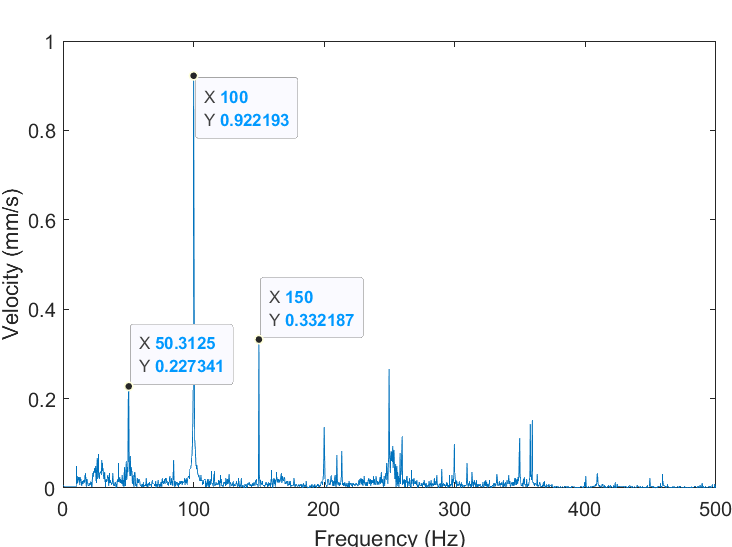Viewport: 732px width, 547px height.
Task: Click y-axis tick label 0.2
Action: (42, 400)
